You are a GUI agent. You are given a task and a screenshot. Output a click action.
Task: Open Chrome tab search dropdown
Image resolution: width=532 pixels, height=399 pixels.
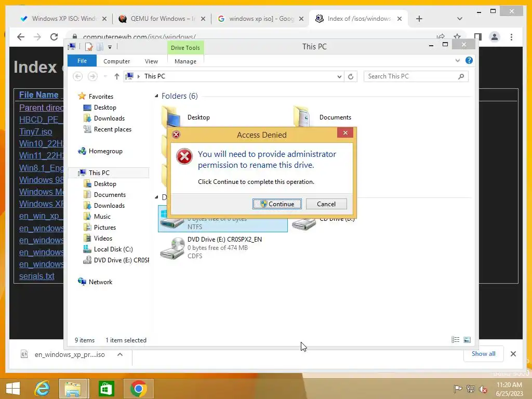point(460,19)
